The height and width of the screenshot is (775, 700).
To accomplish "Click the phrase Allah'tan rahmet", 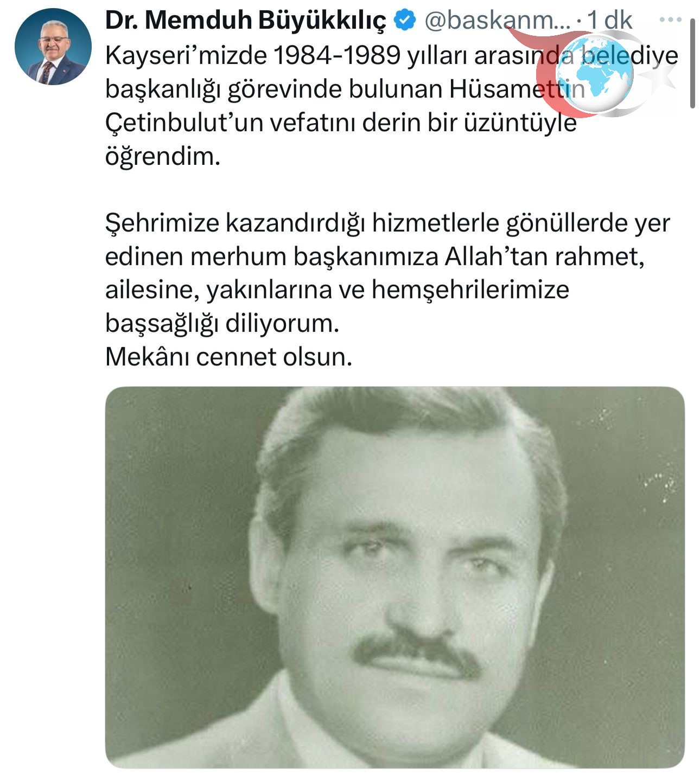I will (544, 257).
